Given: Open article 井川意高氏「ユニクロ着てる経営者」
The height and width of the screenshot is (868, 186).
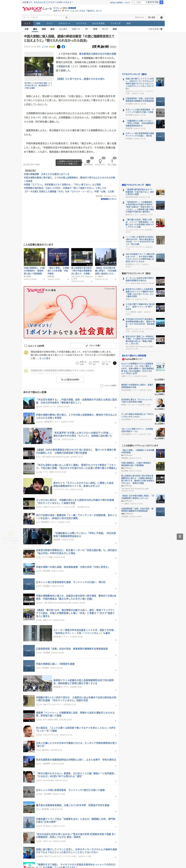Looking at the screenshot, I should (70, 731).
